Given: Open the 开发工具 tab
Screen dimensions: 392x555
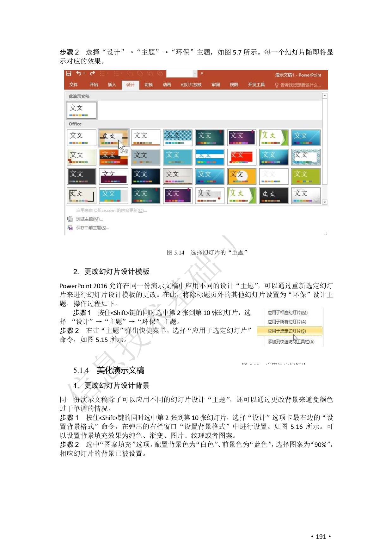Looking at the screenshot, I should [x=256, y=84].
